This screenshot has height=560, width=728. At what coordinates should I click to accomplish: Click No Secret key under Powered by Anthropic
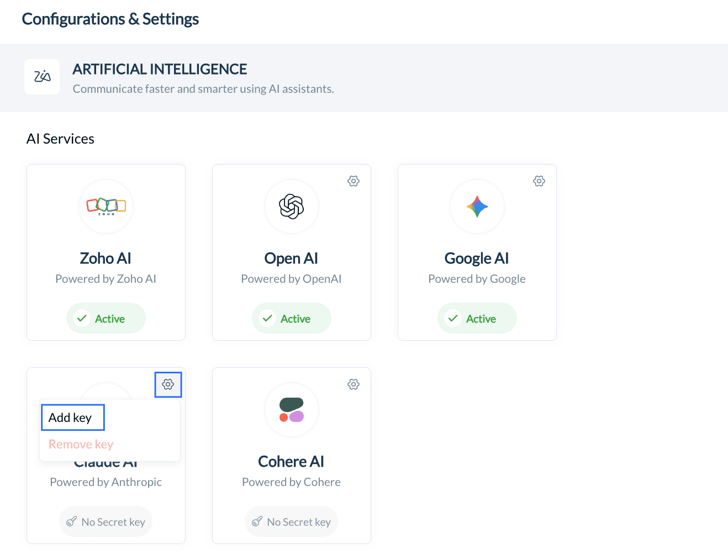[x=106, y=521]
